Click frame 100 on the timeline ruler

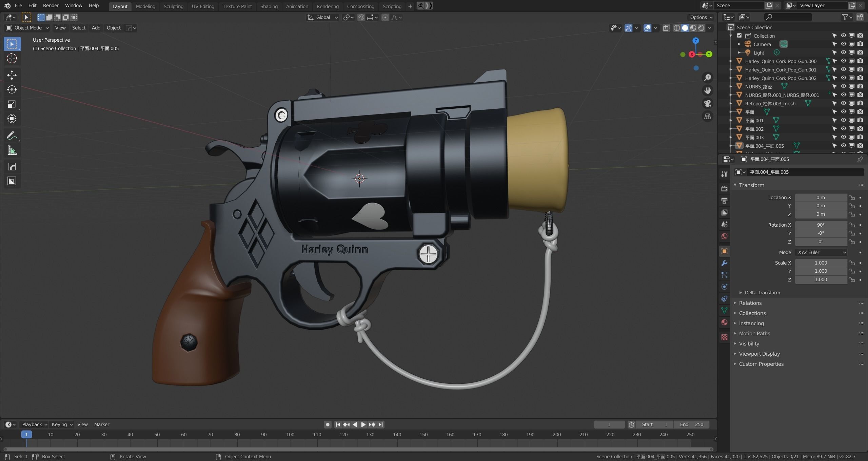pyautogui.click(x=290, y=435)
